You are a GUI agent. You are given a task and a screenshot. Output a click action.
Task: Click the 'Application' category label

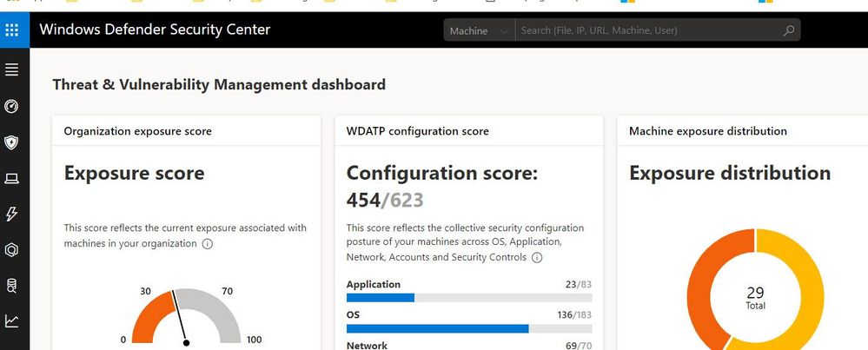373,285
